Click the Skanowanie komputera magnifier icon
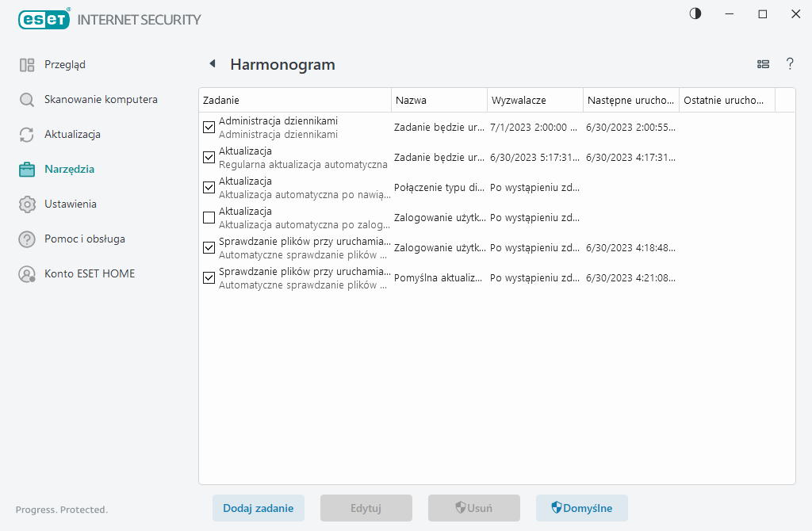 point(27,100)
